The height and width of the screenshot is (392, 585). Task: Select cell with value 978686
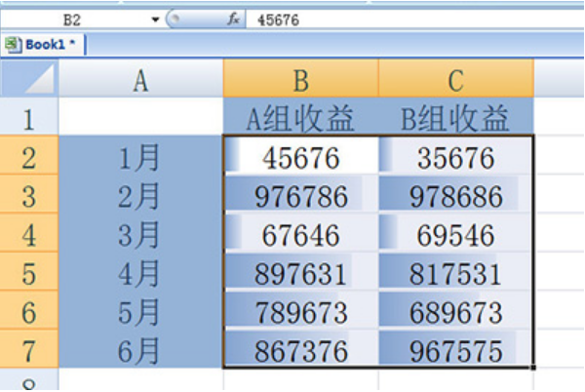456,194
